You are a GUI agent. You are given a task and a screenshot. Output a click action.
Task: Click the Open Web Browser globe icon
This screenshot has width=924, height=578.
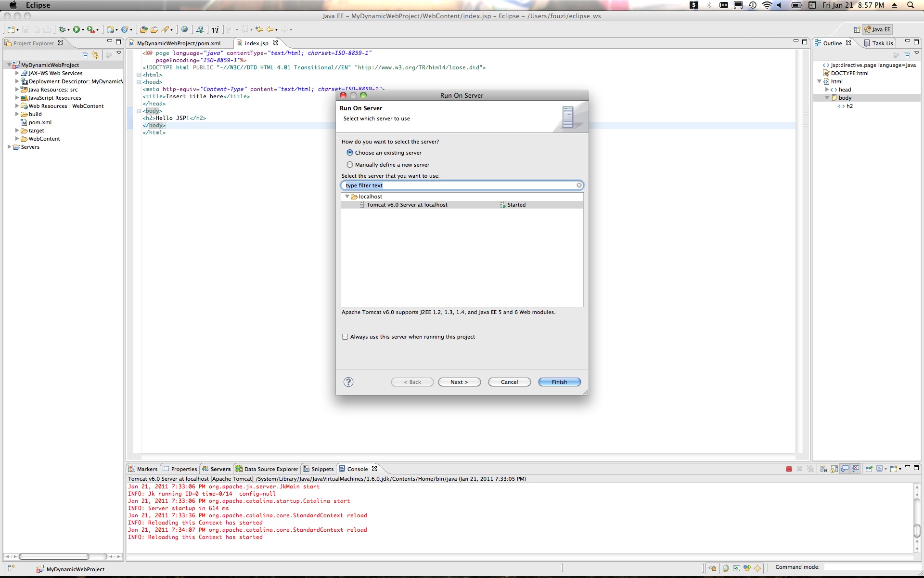[184, 29]
